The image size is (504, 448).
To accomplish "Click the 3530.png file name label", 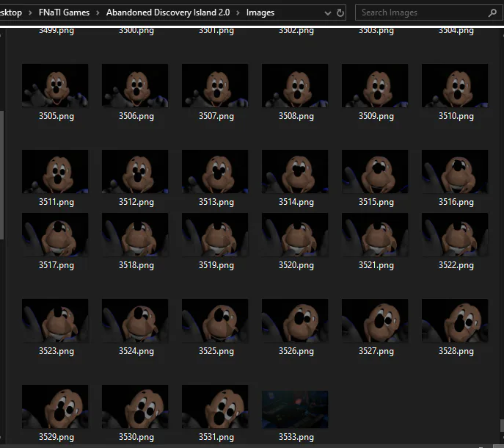I will click(136, 437).
